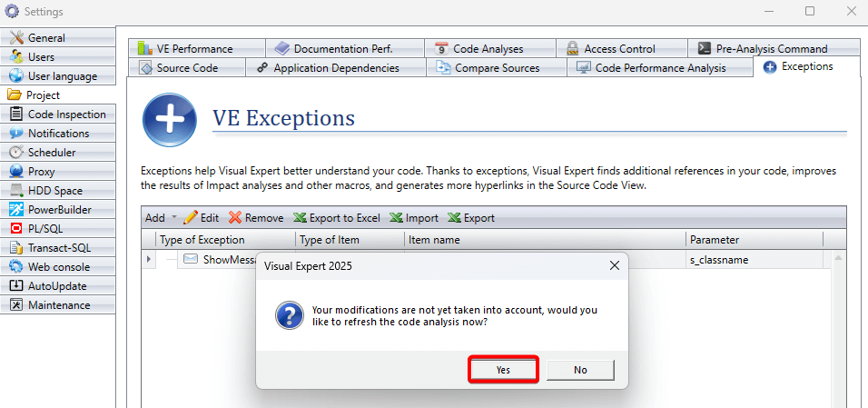The image size is (868, 408).
Task: Open Web console settings
Action: [57, 266]
